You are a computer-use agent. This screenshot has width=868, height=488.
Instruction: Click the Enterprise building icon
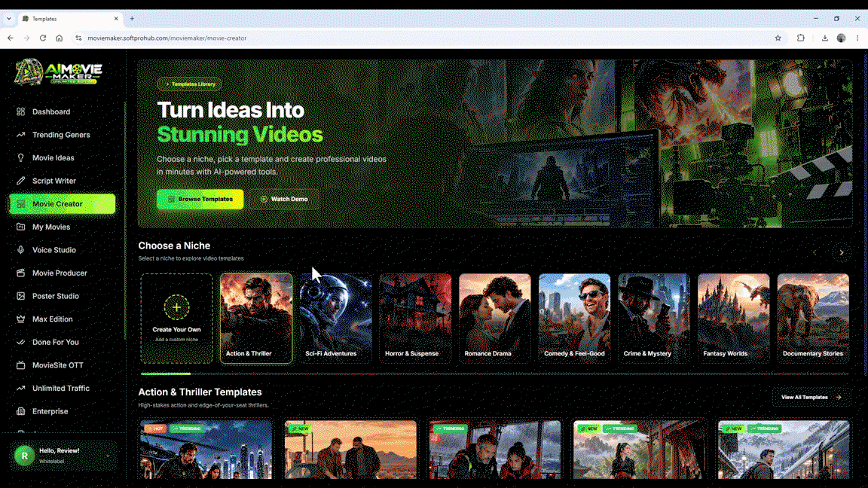[20, 411]
